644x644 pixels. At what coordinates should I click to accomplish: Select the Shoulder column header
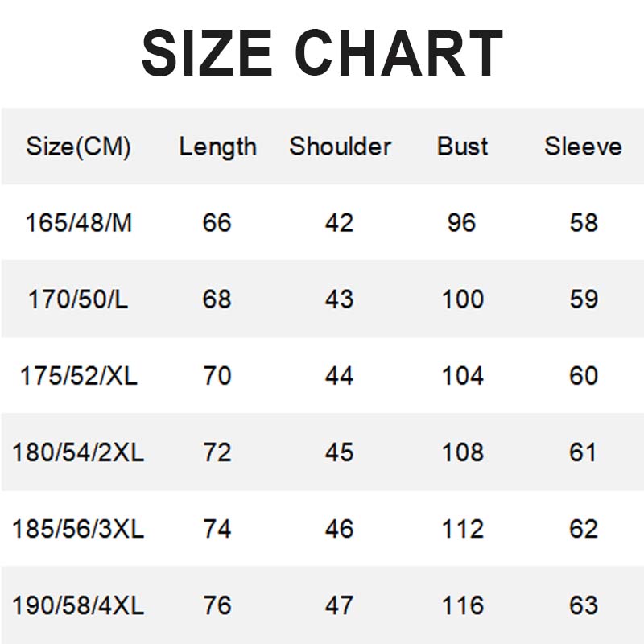(340, 147)
